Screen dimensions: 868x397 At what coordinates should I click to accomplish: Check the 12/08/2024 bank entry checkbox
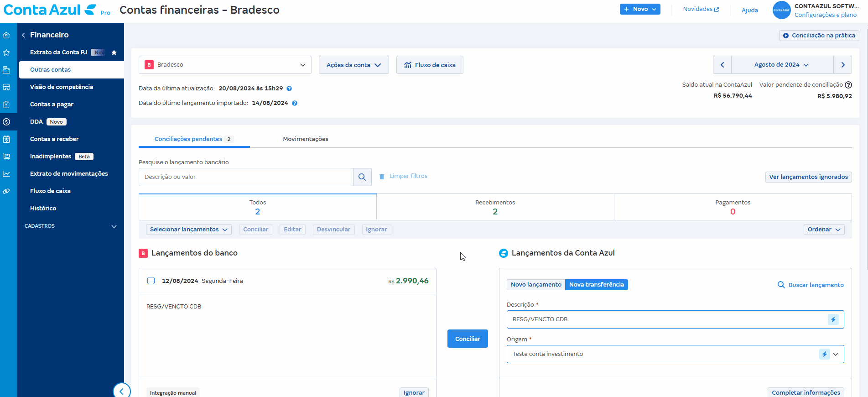(151, 281)
